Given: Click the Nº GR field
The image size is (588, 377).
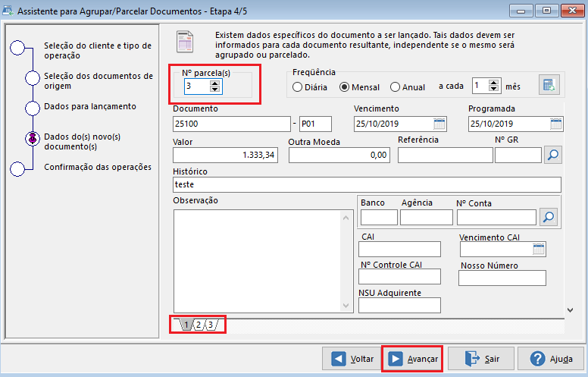Looking at the screenshot, I should click(x=518, y=155).
